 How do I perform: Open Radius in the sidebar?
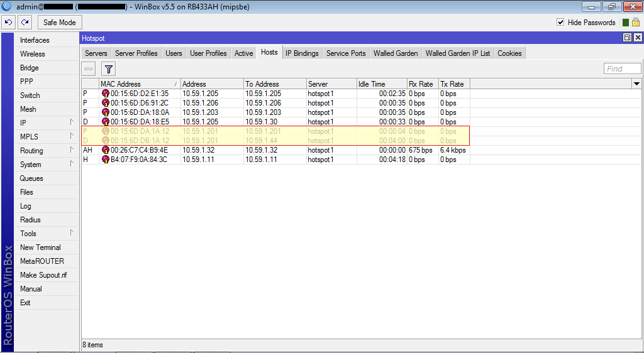[x=47, y=220]
